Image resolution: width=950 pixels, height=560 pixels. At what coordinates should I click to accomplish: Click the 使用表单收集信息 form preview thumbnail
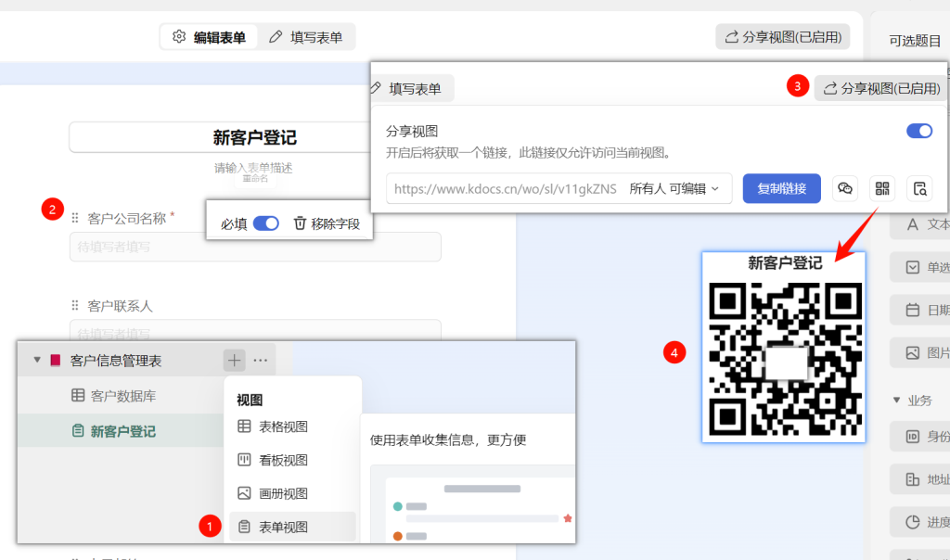coord(473,503)
